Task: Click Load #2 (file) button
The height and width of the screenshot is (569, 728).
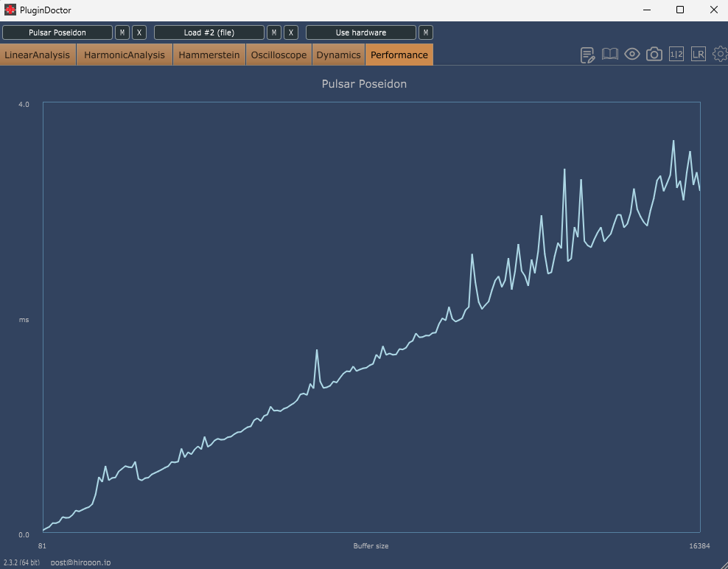Action: [x=209, y=32]
